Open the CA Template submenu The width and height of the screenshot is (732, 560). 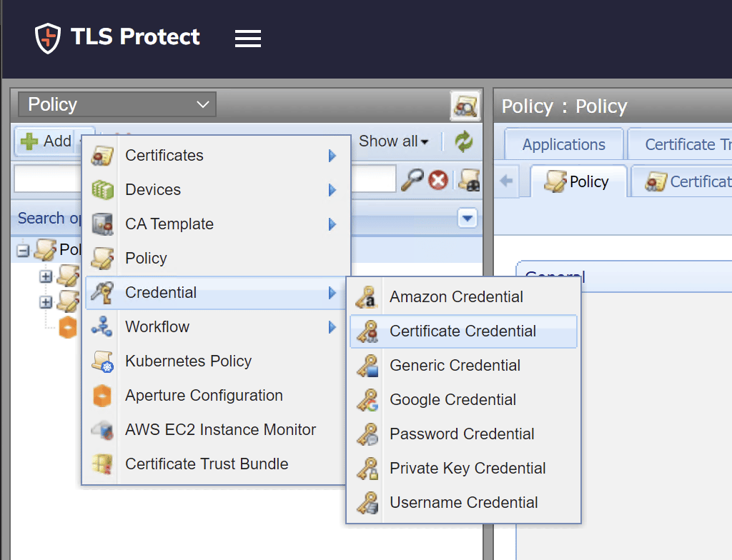(x=216, y=224)
